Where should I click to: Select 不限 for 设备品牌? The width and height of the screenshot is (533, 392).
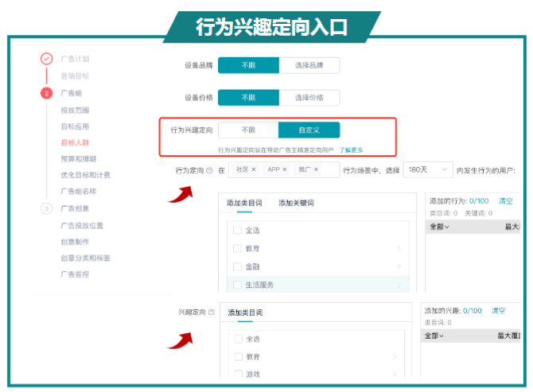coord(248,65)
